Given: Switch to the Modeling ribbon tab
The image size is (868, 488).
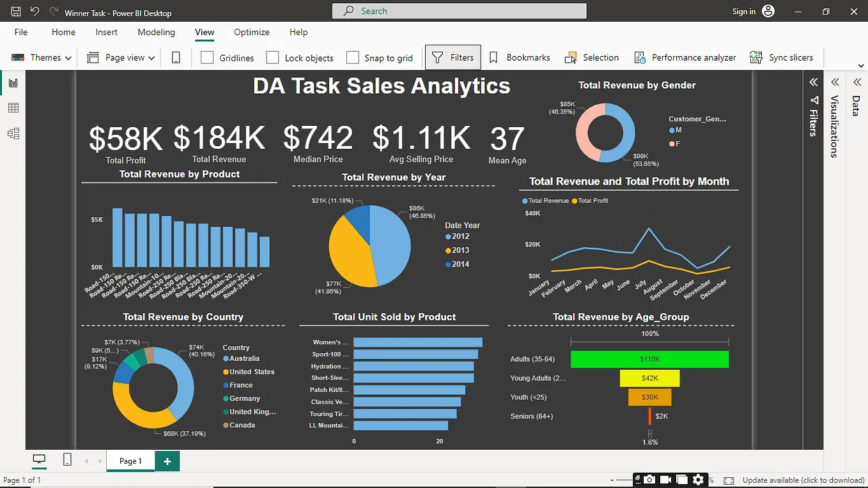Looking at the screenshot, I should click(x=156, y=32).
